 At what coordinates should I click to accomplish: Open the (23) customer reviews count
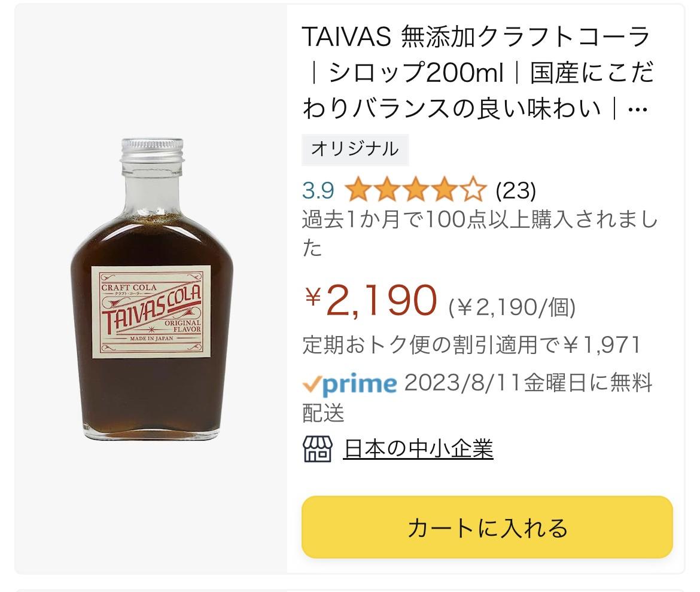516,191
